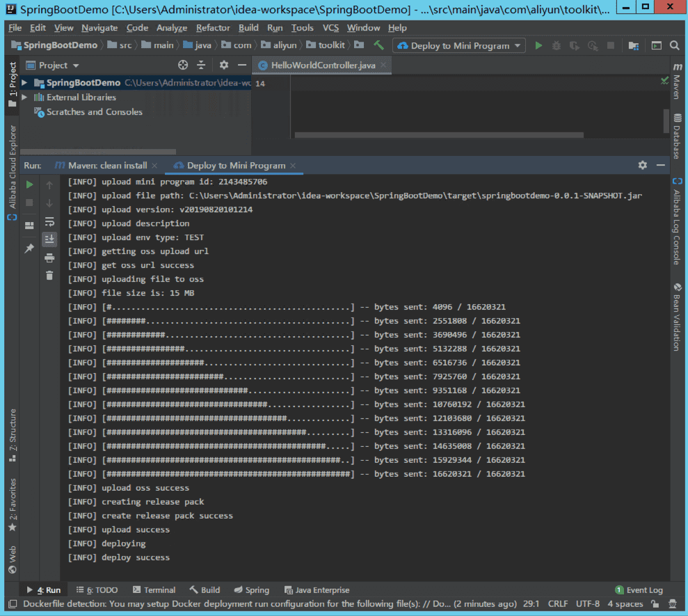This screenshot has width=688, height=616.
Task: Open Run panel settings gear
Action: click(642, 165)
